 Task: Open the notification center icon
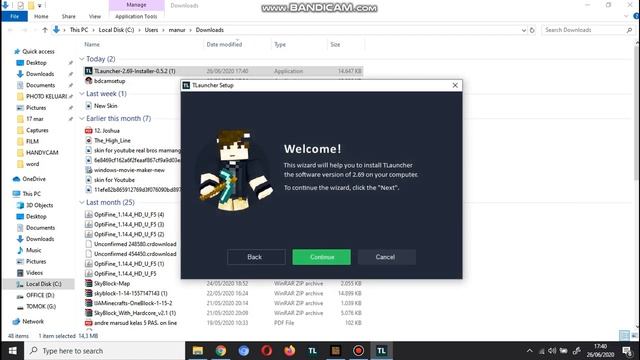[x=627, y=351]
